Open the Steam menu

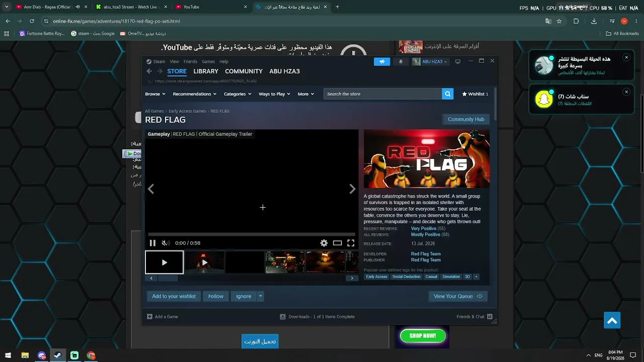[159, 61]
